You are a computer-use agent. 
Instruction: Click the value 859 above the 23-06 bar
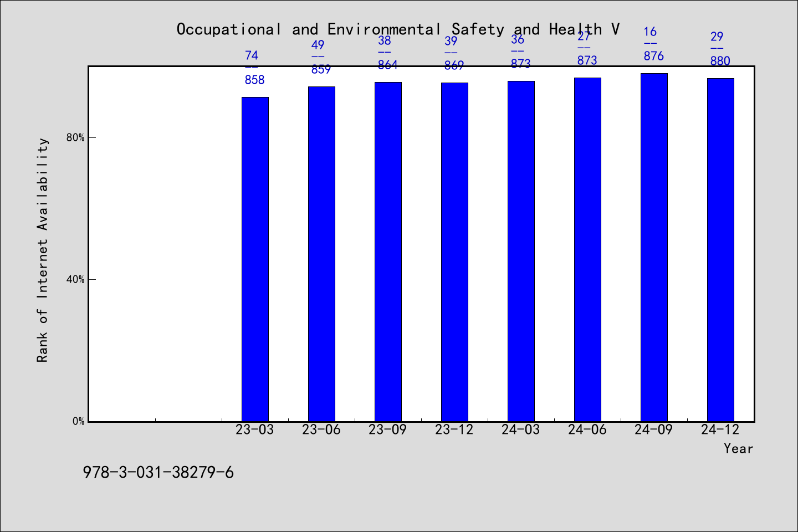(321, 69)
